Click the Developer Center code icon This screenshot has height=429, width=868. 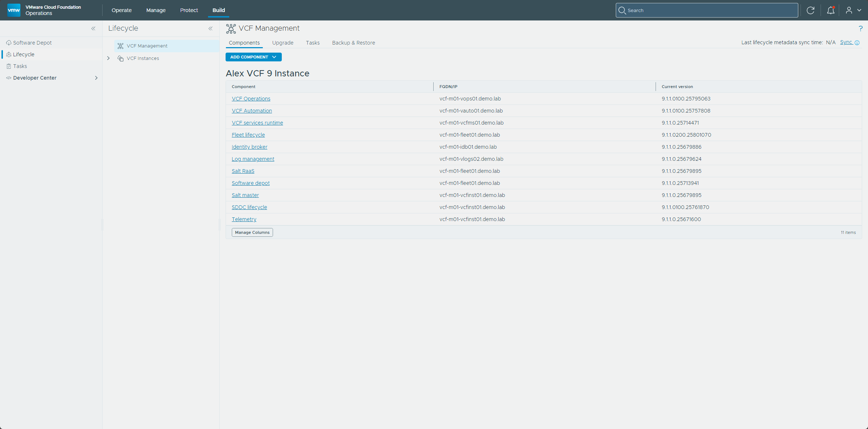(9, 78)
